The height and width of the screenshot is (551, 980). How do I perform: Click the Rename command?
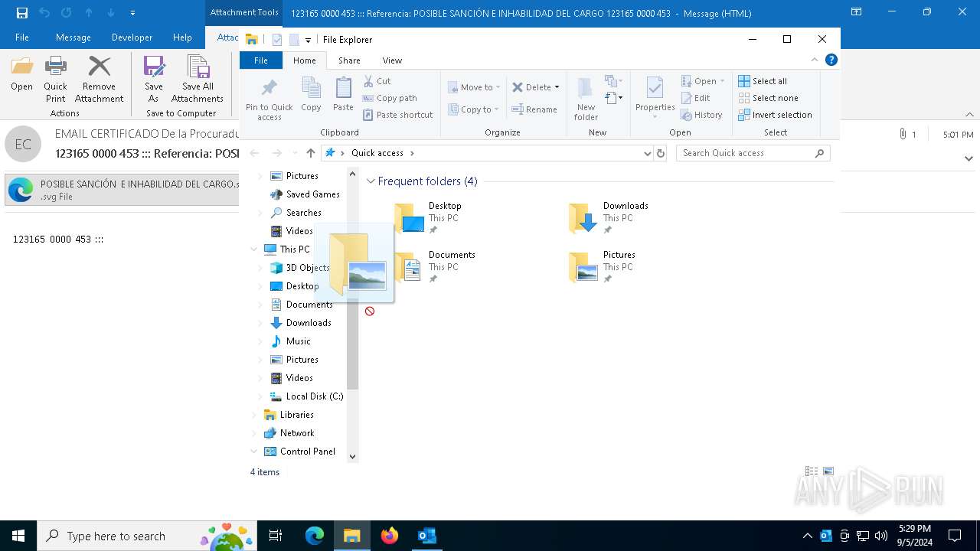tap(534, 109)
